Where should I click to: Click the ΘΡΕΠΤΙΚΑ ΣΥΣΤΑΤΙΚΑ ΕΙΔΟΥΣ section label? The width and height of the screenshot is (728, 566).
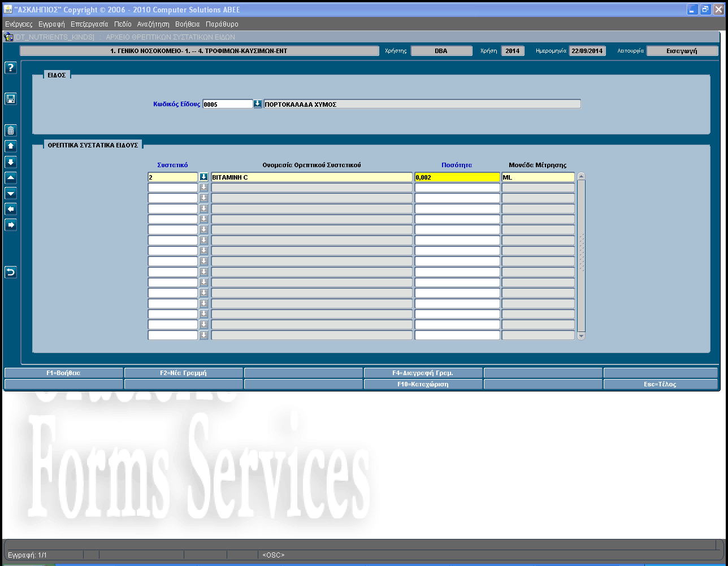pyautogui.click(x=93, y=145)
